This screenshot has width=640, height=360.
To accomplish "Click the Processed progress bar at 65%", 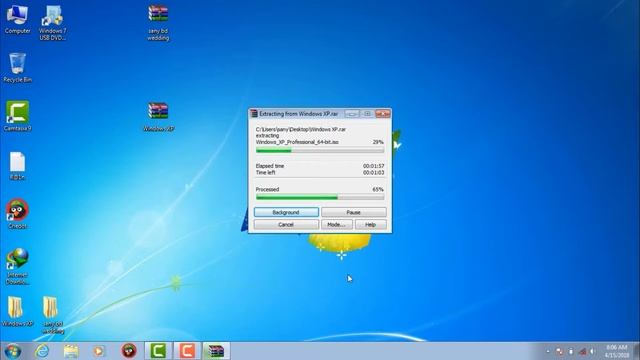I will click(x=320, y=197).
